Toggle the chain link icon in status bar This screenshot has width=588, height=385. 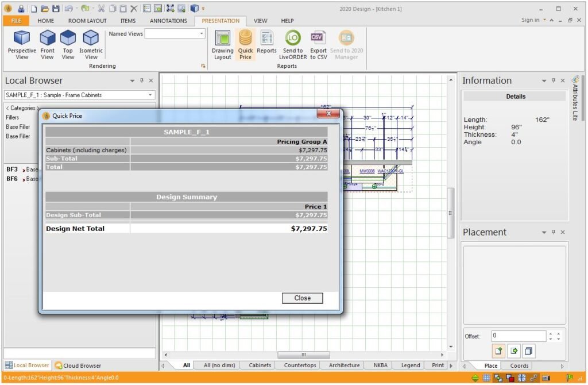533,378
